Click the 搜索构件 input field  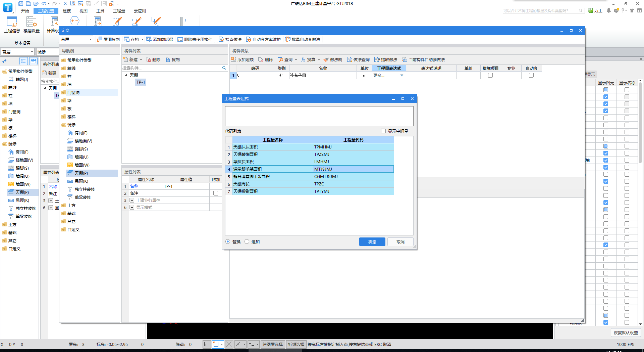[171, 68]
